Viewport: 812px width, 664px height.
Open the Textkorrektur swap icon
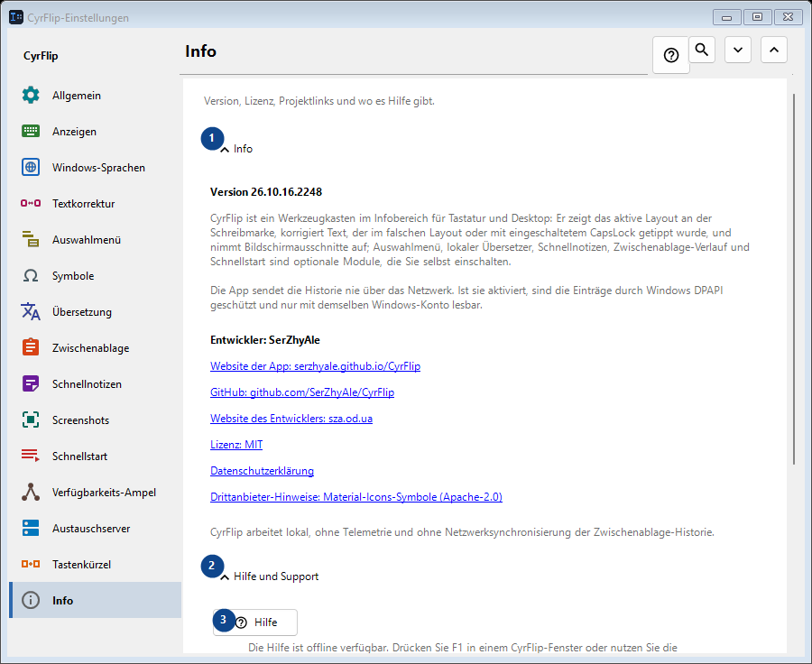point(31,204)
